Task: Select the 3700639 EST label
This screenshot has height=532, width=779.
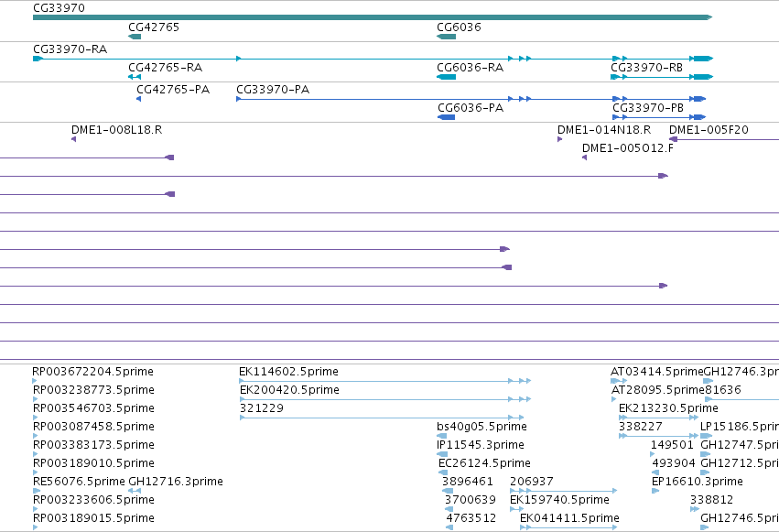Action: [x=470, y=500]
